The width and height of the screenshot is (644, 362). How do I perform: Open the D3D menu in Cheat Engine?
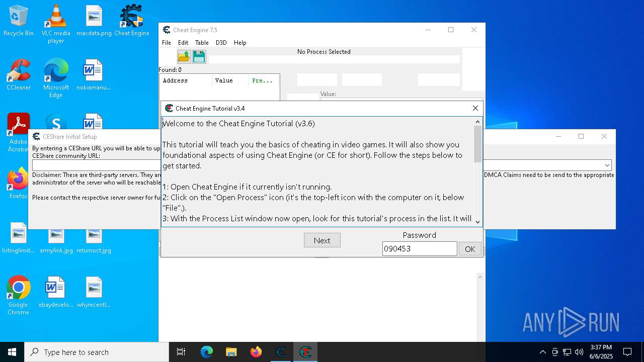[221, 43]
